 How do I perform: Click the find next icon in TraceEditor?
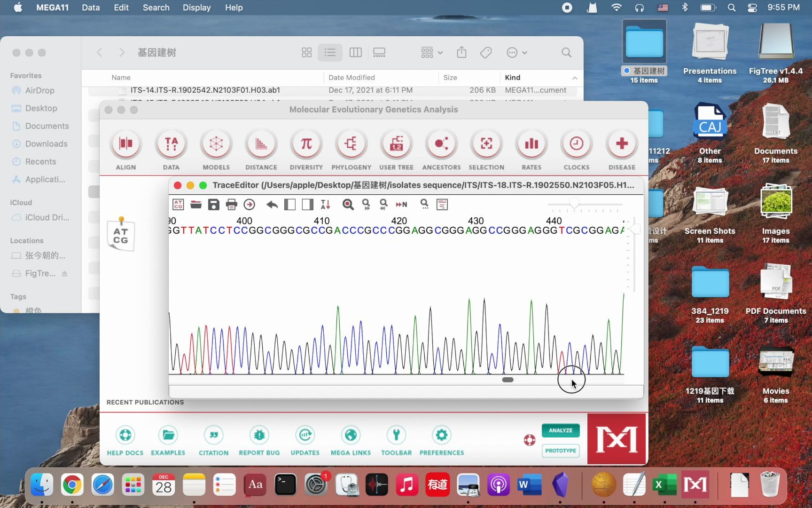[x=366, y=204]
